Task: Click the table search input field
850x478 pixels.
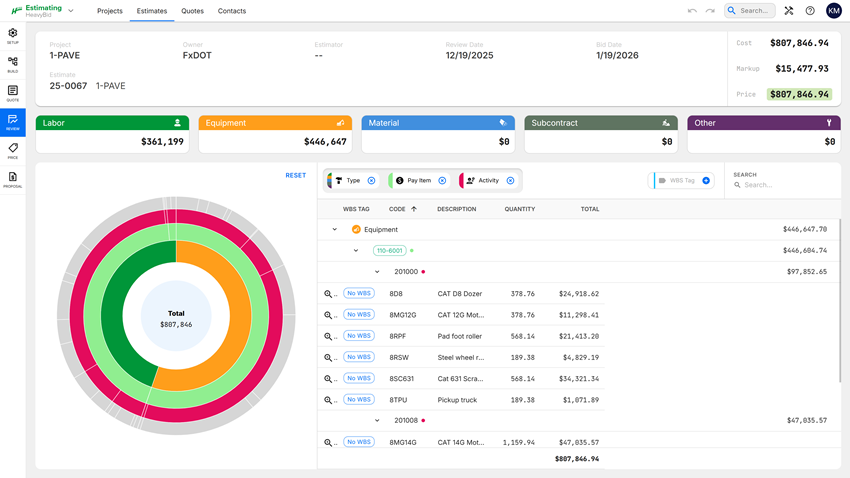Action: pos(780,185)
